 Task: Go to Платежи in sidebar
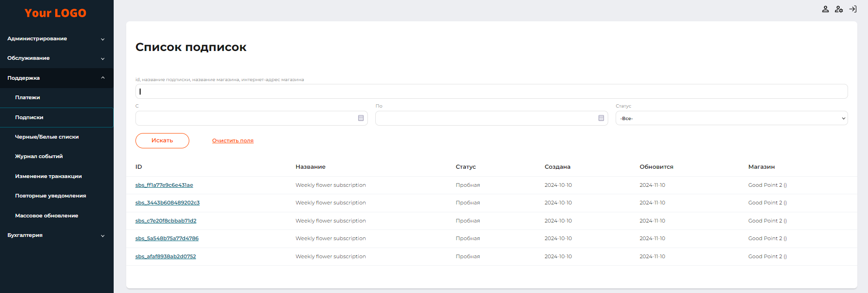pos(28,98)
